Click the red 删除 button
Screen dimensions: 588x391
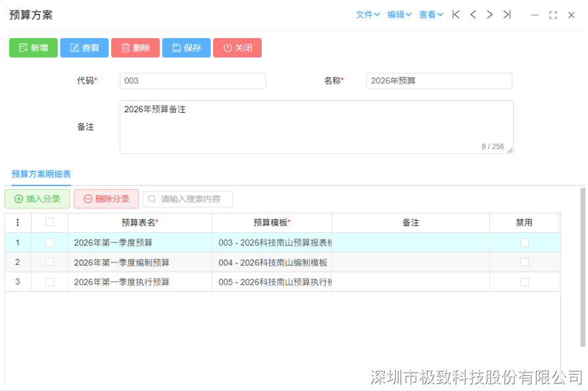click(135, 47)
